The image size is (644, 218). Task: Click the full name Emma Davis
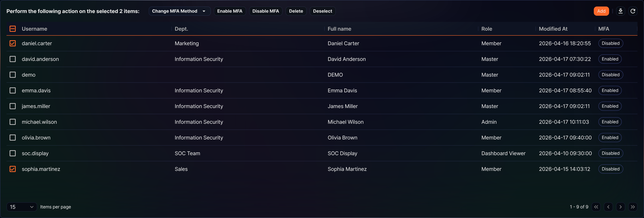342,90
